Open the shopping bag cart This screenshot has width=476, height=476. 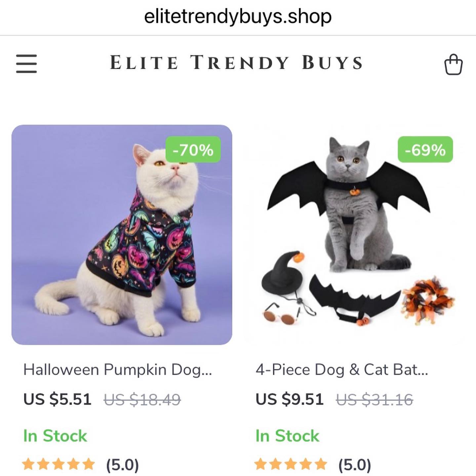click(x=453, y=64)
